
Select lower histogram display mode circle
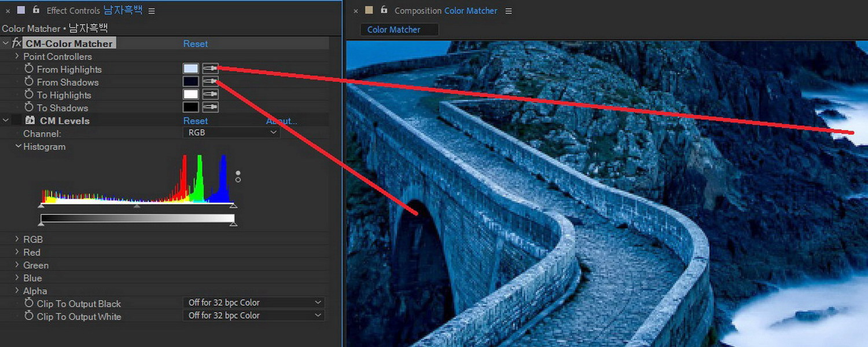(x=238, y=180)
